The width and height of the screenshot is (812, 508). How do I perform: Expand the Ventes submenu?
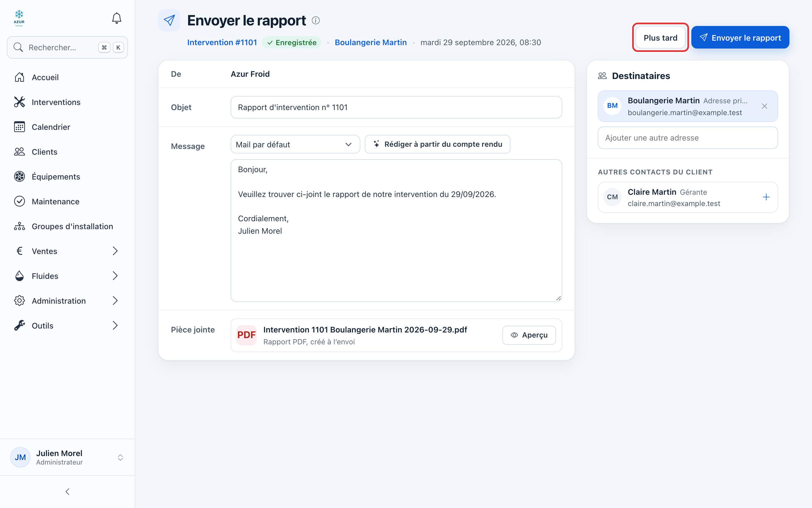click(67, 251)
